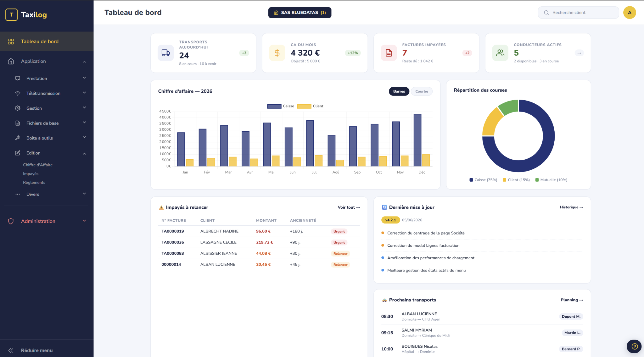This screenshot has height=357, width=644.
Task: Switch chart to Courbe view
Action: click(422, 91)
